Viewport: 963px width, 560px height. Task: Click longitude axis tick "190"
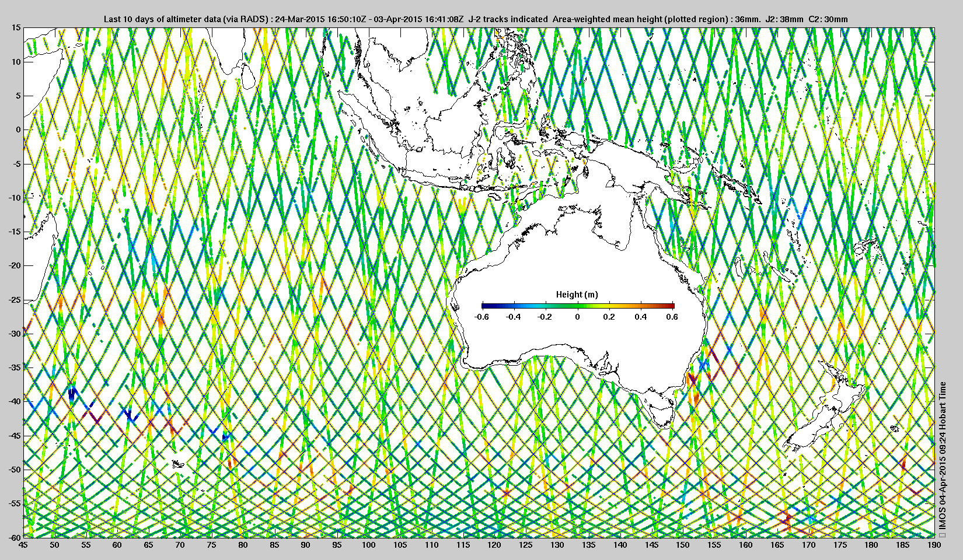point(934,545)
